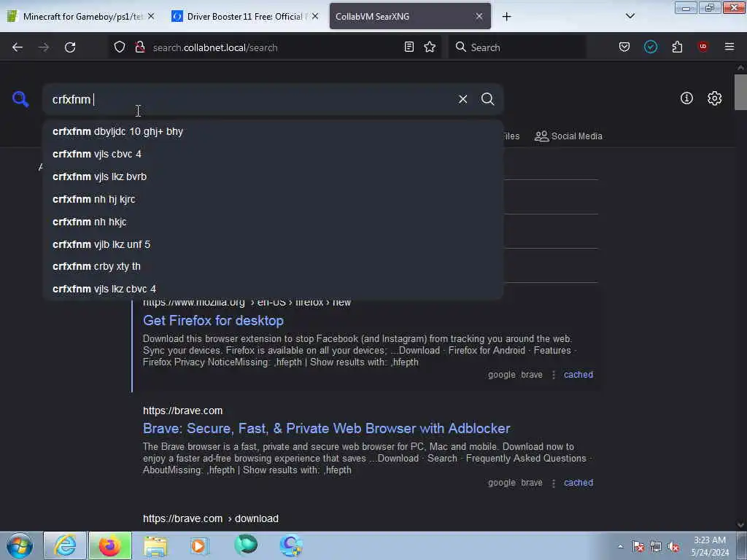Screen dimensions: 747x560
Task: Open the blue C taskbar application
Action: (x=290, y=545)
